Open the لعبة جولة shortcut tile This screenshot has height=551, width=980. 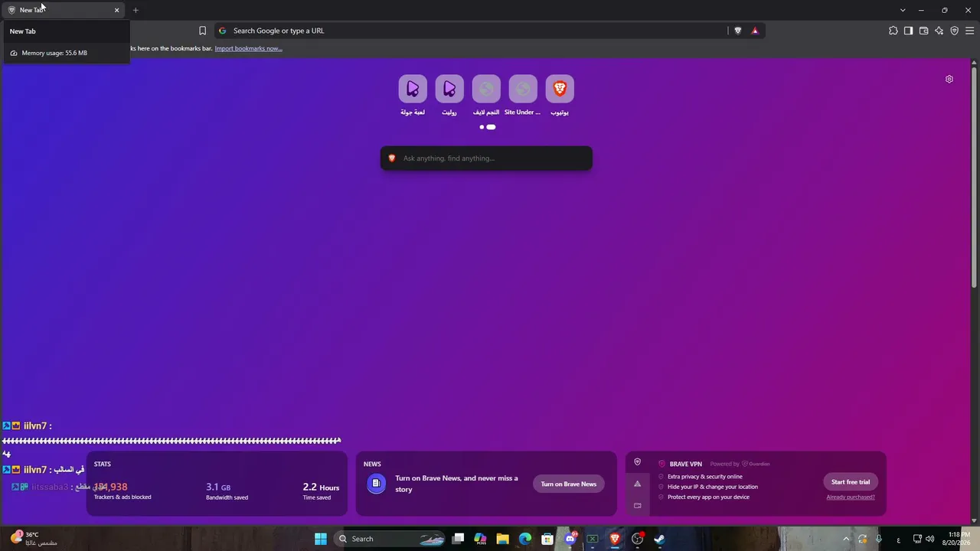coord(413,89)
